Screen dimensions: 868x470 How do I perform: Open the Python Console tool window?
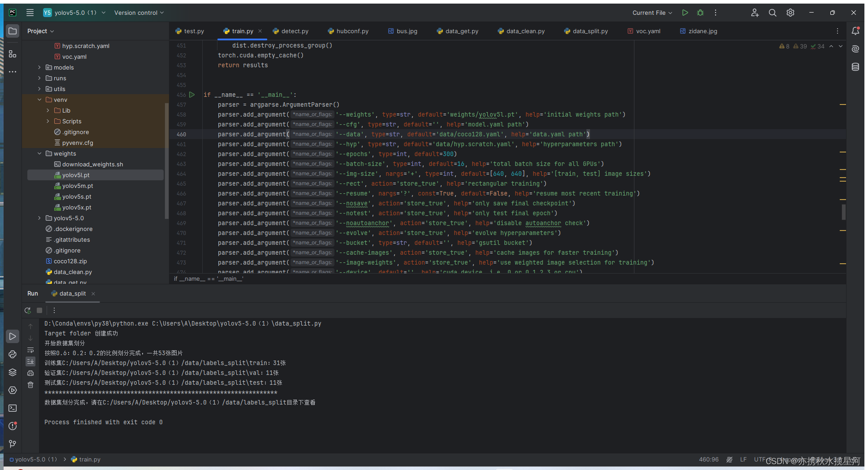pyautogui.click(x=13, y=354)
